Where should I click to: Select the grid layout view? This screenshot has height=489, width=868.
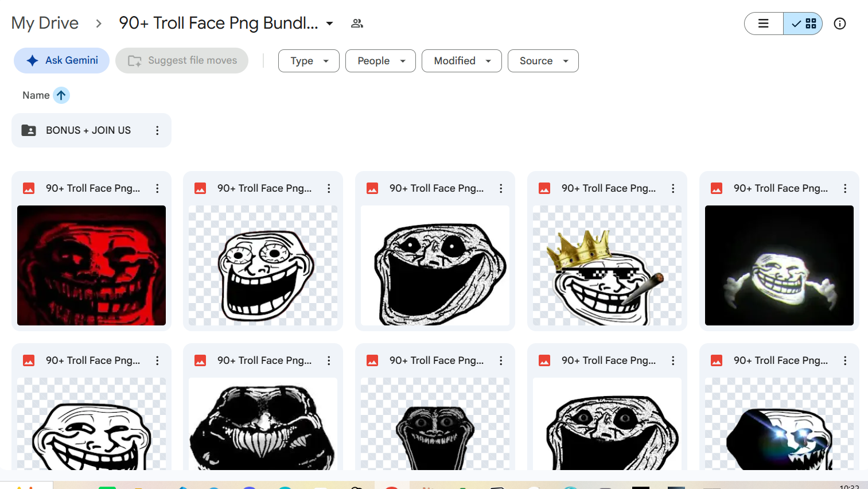point(803,24)
